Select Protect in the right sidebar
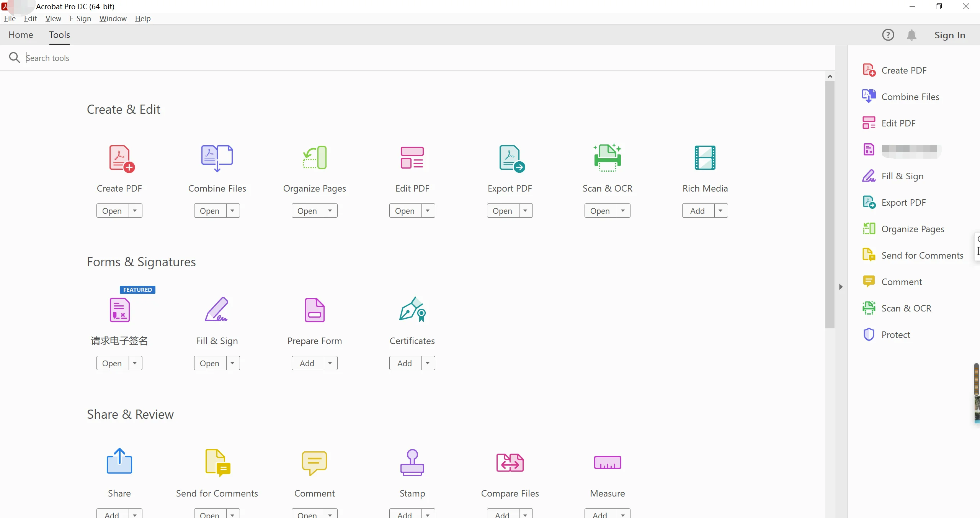The image size is (980, 518). coord(895,334)
